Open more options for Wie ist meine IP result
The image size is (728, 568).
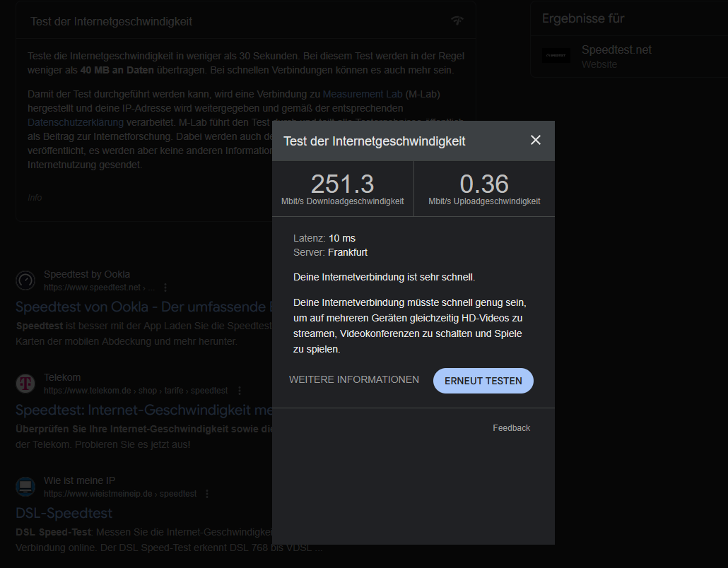coord(207,494)
